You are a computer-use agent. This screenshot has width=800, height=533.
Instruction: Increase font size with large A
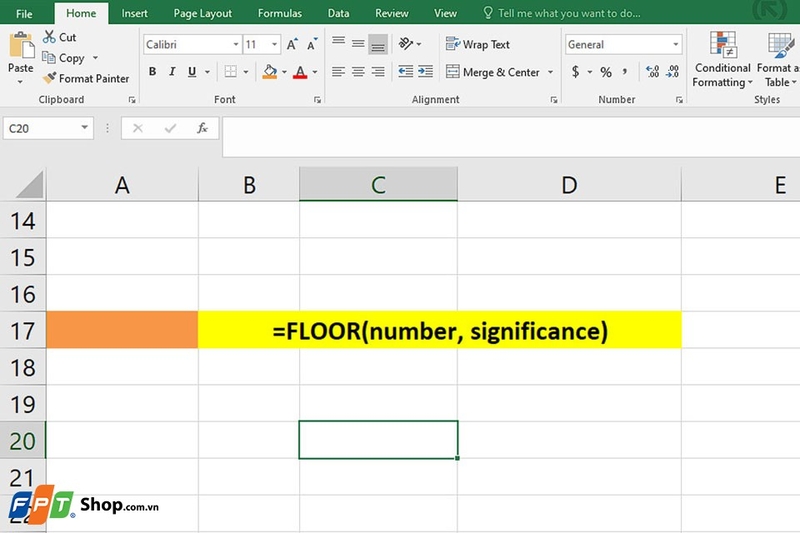pyautogui.click(x=291, y=44)
